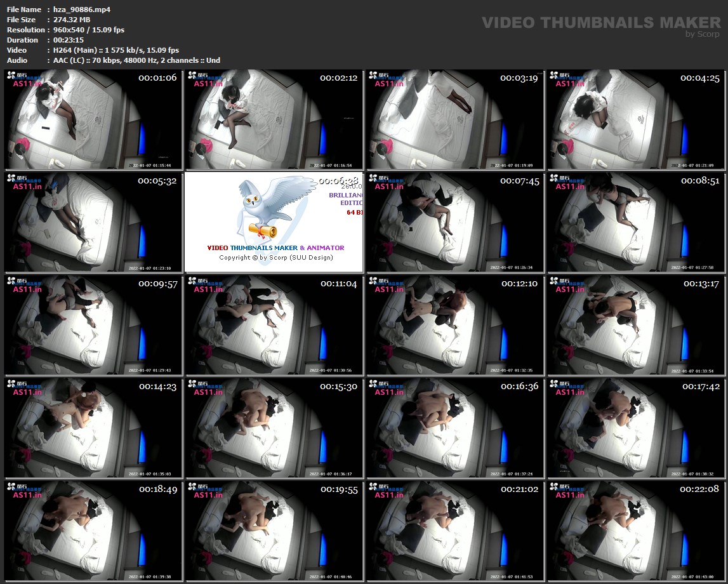Select the thumbnail timestamped 00:08:51
Image resolution: width=728 pixels, height=584 pixels.
point(636,222)
